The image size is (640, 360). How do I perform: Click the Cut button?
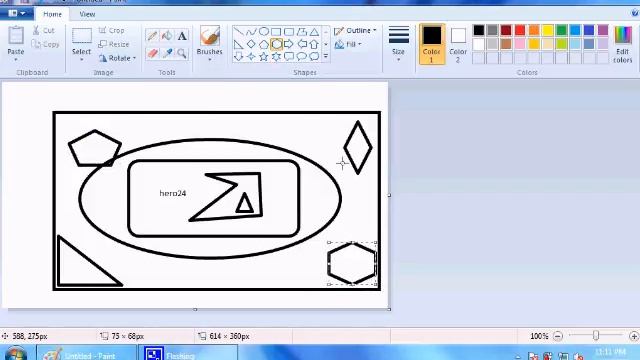44,30
